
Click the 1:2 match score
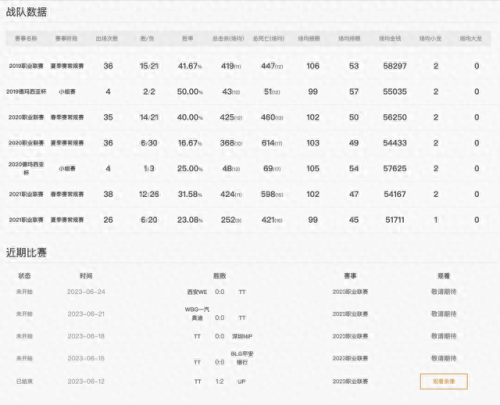(219, 381)
